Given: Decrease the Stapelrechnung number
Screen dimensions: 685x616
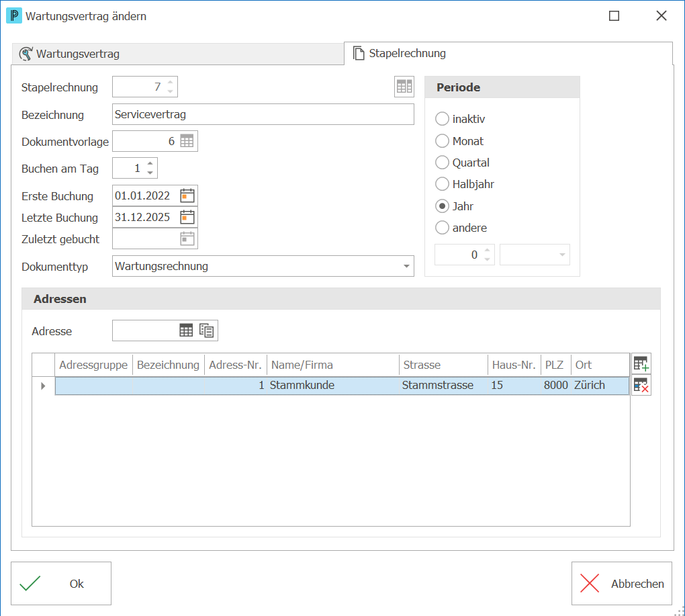Looking at the screenshot, I should [171, 91].
